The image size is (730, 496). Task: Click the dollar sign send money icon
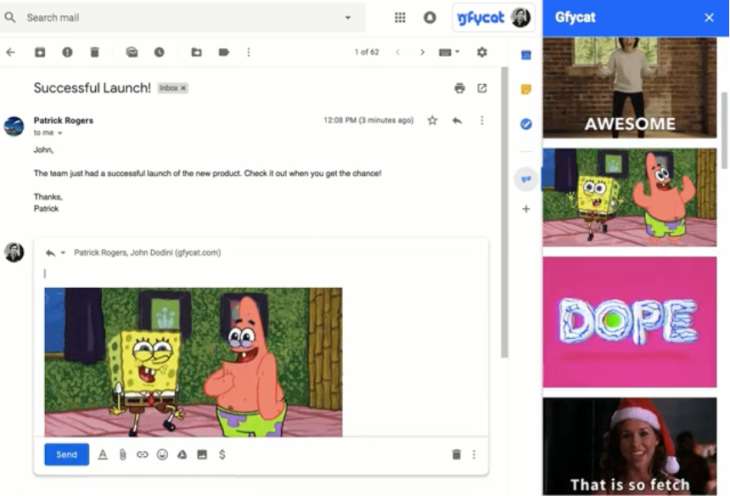(x=222, y=455)
